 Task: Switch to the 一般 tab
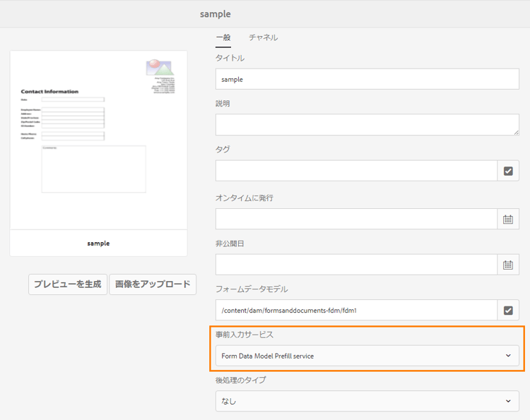tap(223, 37)
